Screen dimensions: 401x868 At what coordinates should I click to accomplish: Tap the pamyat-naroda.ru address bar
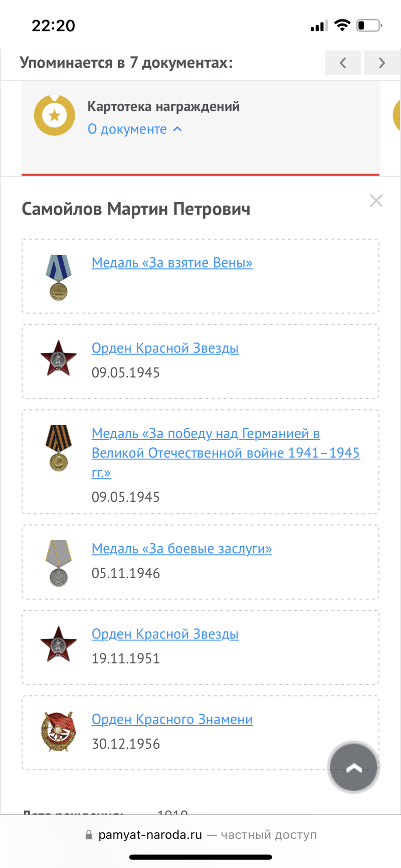[x=200, y=835]
